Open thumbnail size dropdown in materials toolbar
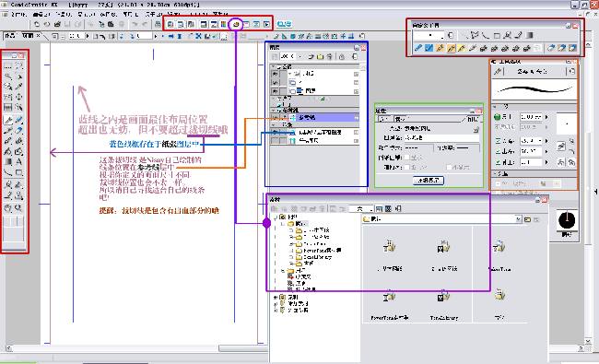 coord(371,209)
